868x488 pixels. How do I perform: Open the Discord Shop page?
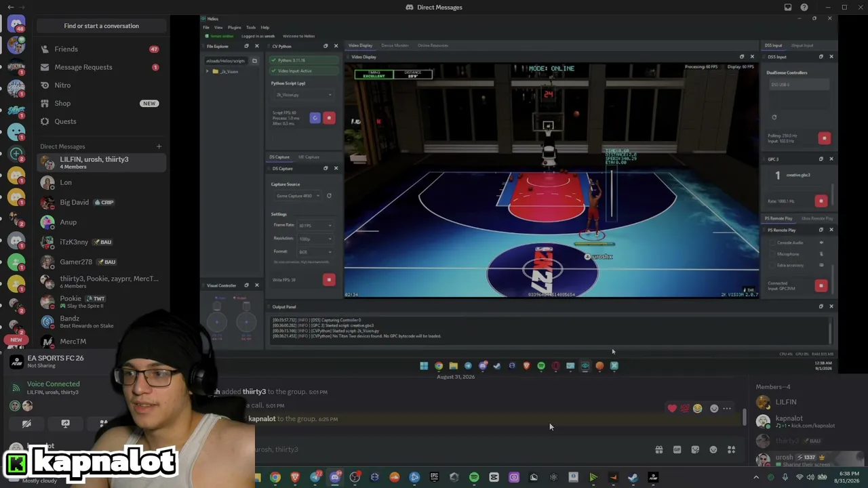102,103
